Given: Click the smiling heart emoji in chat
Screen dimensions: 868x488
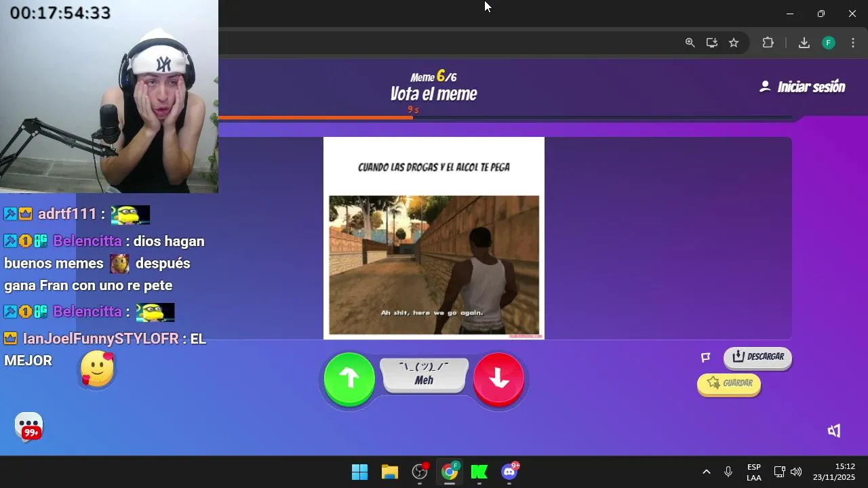Looking at the screenshot, I should (97, 369).
